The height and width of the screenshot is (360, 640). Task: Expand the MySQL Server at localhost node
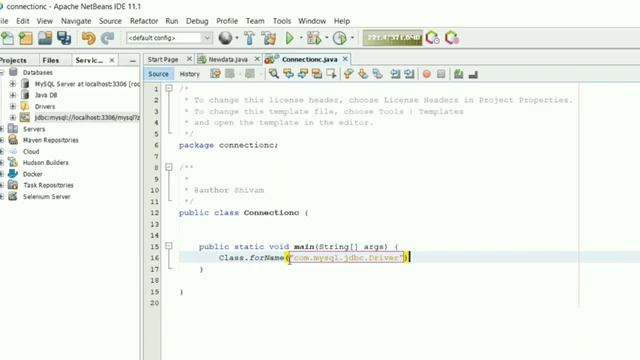coord(13,84)
